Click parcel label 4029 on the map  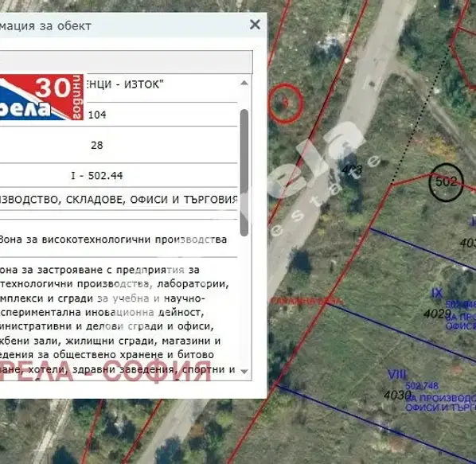pyautogui.click(x=437, y=314)
